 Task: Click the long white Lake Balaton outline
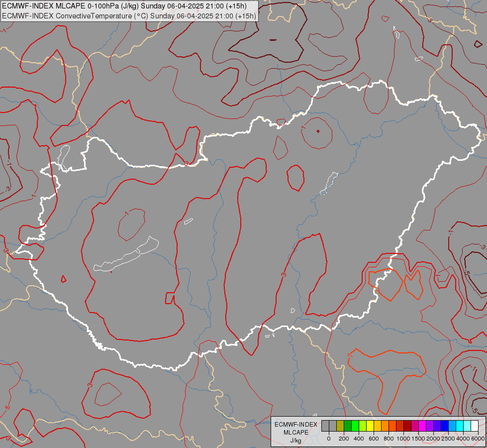pyautogui.click(x=126, y=255)
